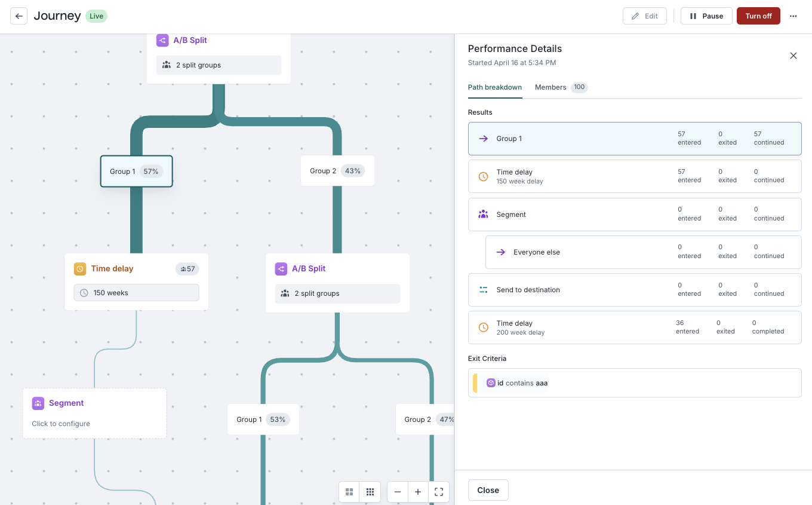Go back using the arrow button

pyautogui.click(x=19, y=16)
